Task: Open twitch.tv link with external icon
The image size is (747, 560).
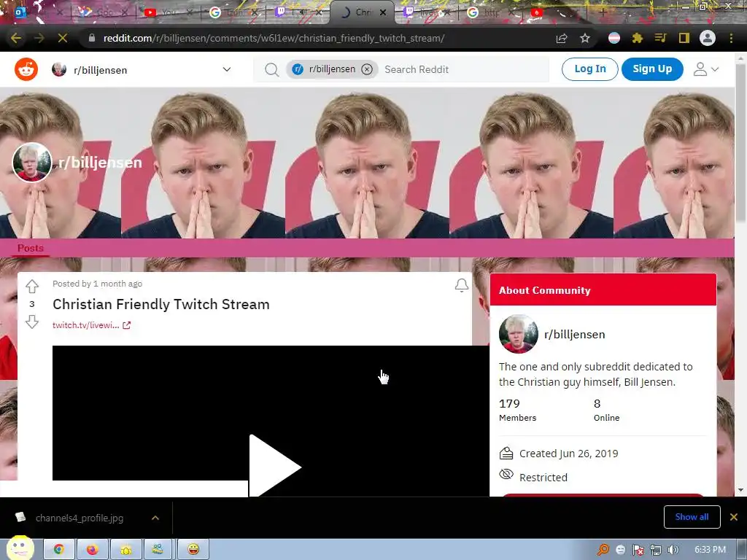Action: tap(91, 325)
